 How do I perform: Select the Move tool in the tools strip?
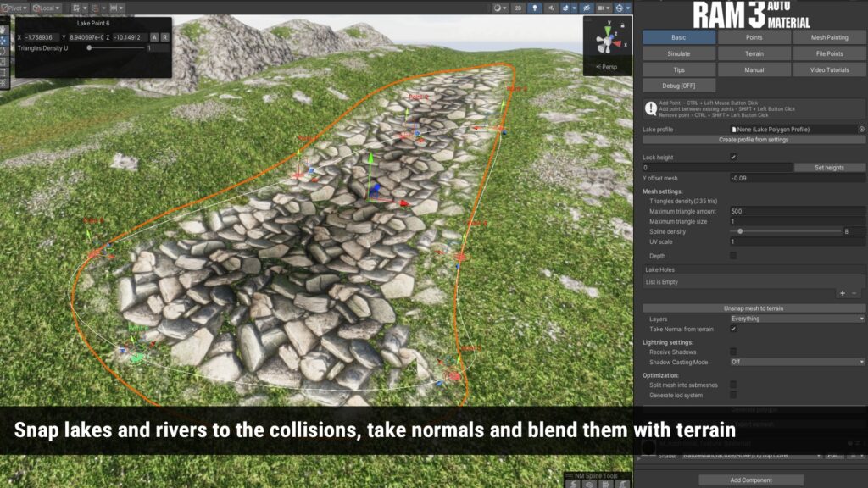click(x=4, y=40)
